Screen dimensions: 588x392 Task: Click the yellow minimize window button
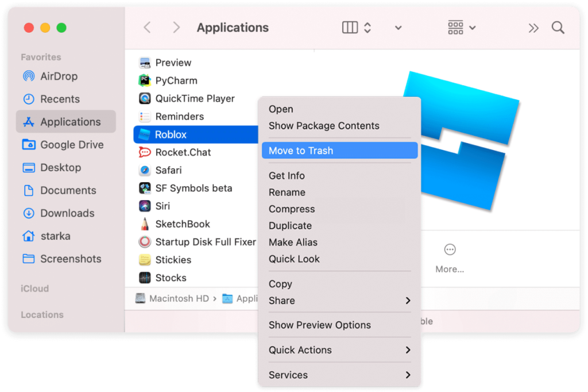pyautogui.click(x=45, y=28)
